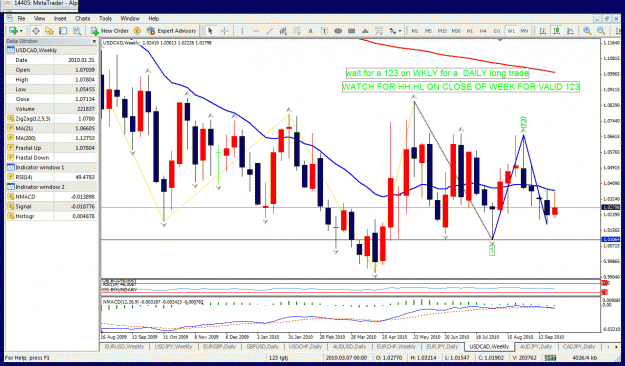
Task: Switch to M1 timeframe
Action: 415,31
